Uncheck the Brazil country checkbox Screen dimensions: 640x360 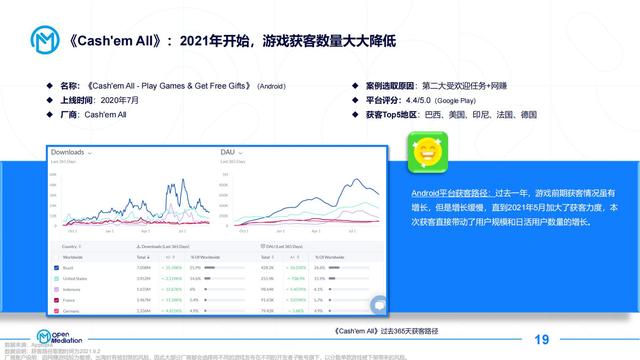[56, 268]
